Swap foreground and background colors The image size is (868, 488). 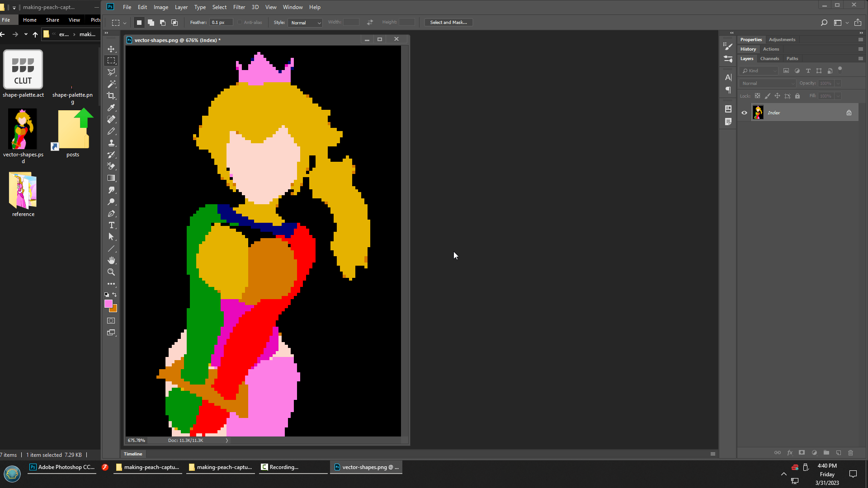click(x=115, y=295)
